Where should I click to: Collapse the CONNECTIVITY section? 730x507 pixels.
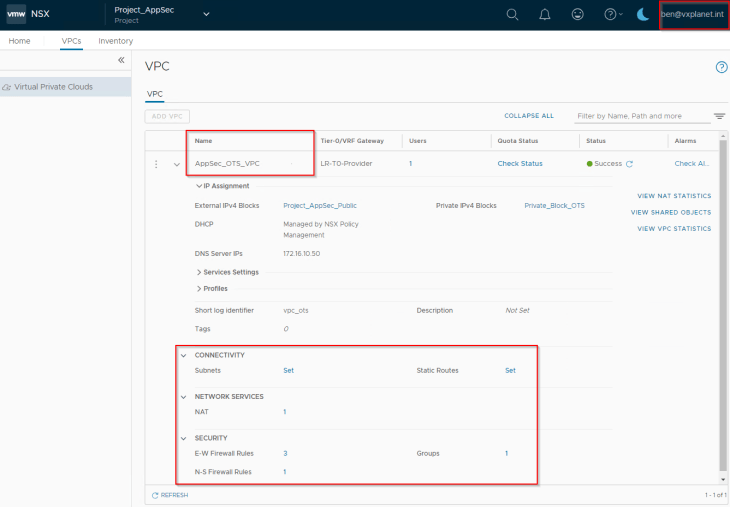coord(183,355)
